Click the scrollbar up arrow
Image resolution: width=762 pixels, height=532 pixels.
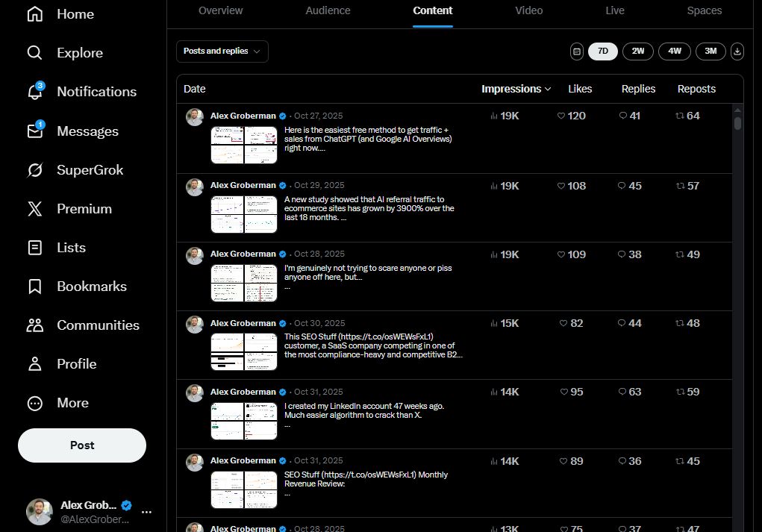[737, 110]
